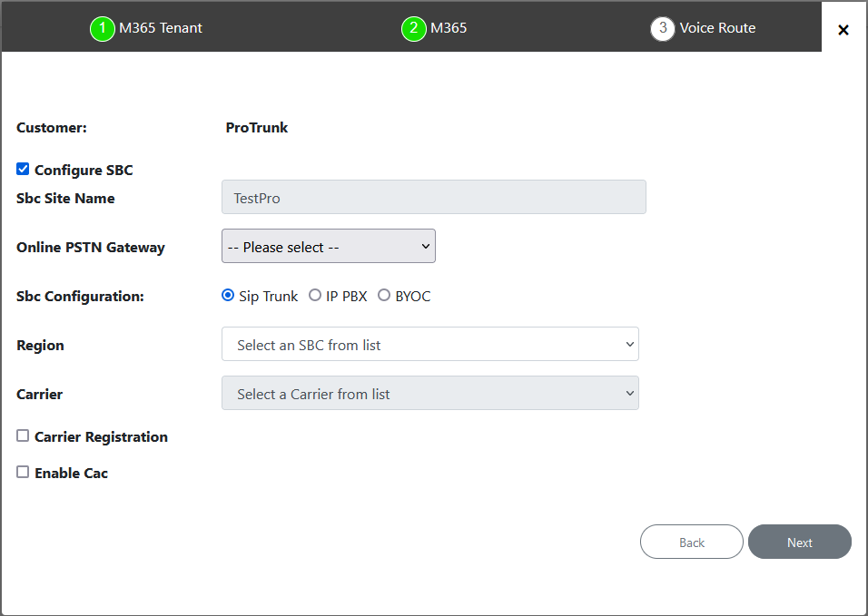Click the gray circle numbered 3 step icon
The width and height of the screenshot is (868, 616).
tap(662, 28)
